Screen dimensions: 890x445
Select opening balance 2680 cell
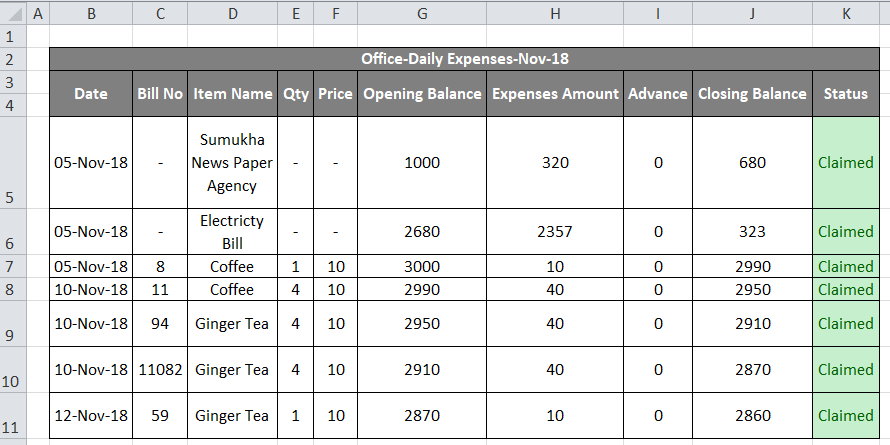pyautogui.click(x=422, y=232)
